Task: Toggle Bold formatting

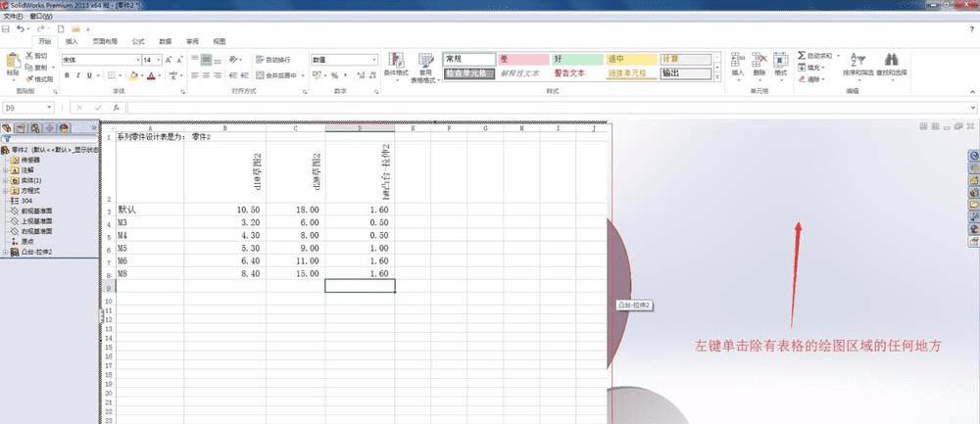Action: [x=67, y=75]
